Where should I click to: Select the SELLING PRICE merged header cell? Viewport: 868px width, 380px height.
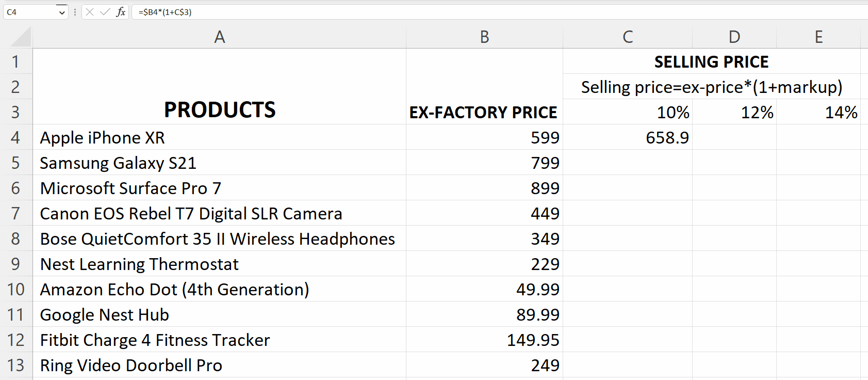(712, 61)
